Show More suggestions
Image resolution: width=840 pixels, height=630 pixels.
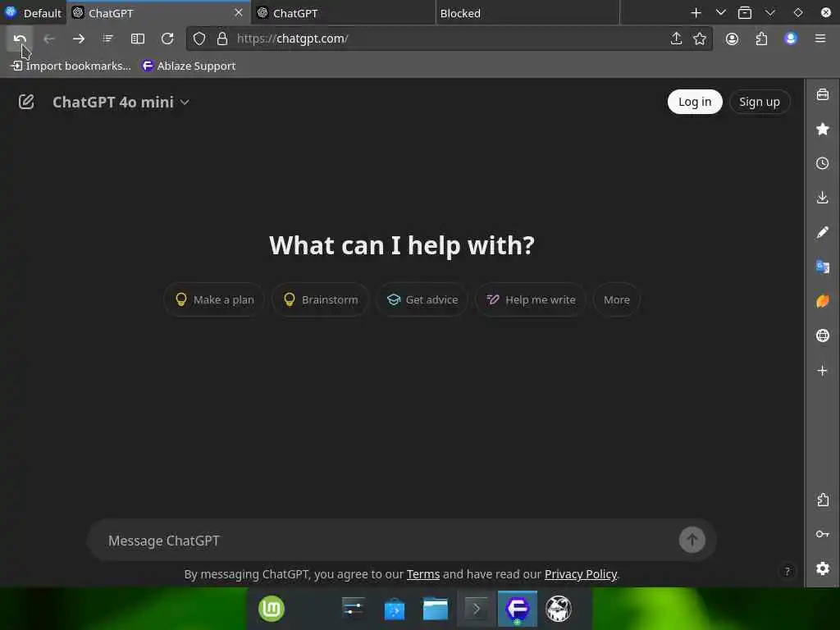tap(617, 299)
